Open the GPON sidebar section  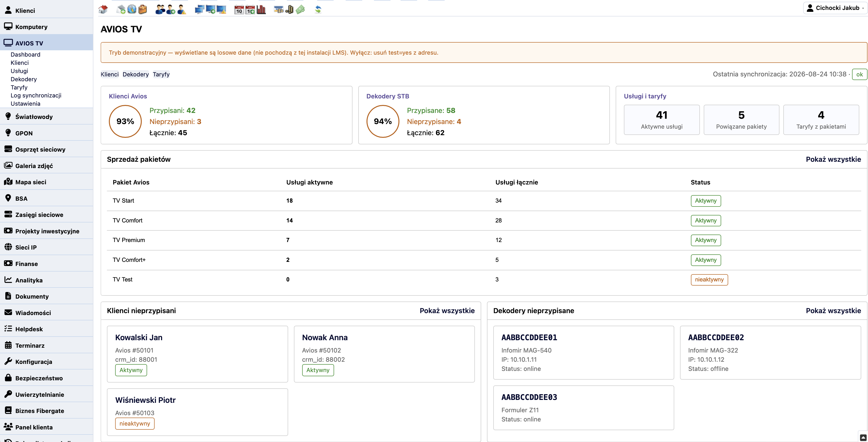click(x=46, y=133)
